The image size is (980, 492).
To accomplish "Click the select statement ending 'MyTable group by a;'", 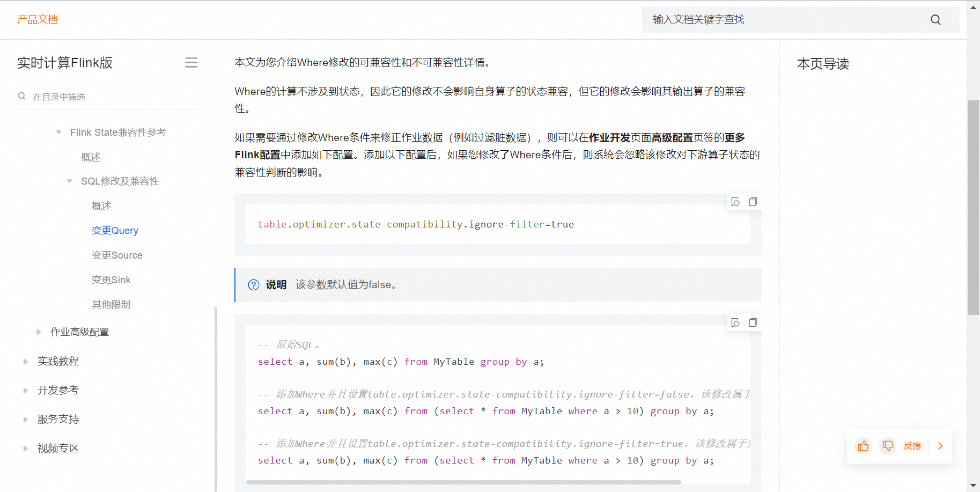I will (x=401, y=362).
